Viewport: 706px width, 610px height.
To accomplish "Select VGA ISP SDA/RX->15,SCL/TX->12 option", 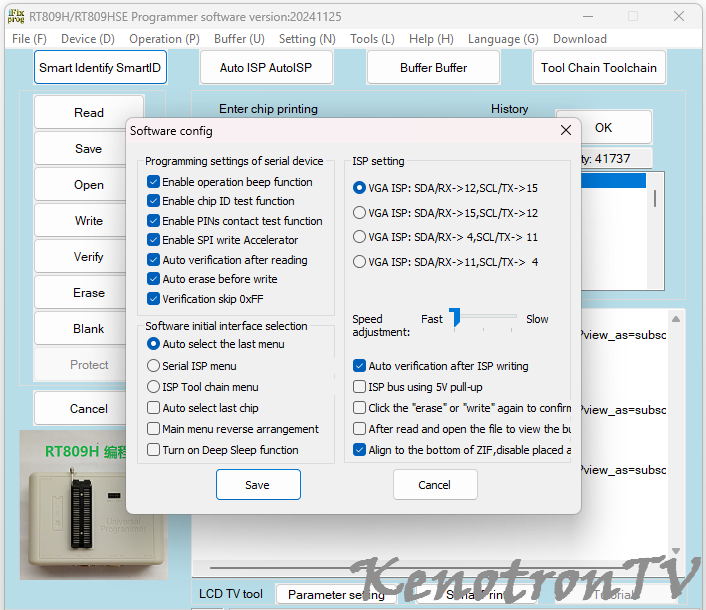I will tap(360, 213).
